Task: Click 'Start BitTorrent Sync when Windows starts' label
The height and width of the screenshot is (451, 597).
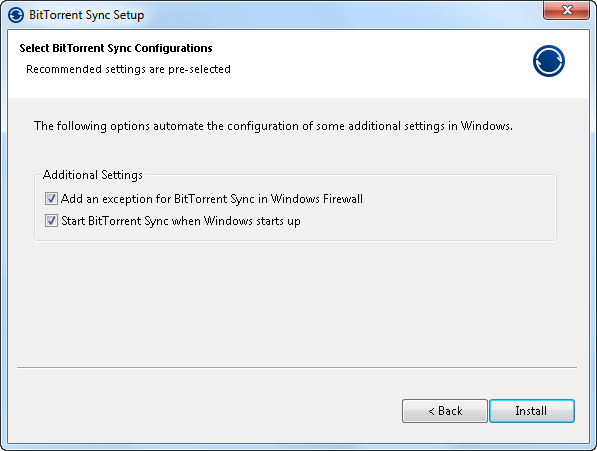Action: pos(181,221)
